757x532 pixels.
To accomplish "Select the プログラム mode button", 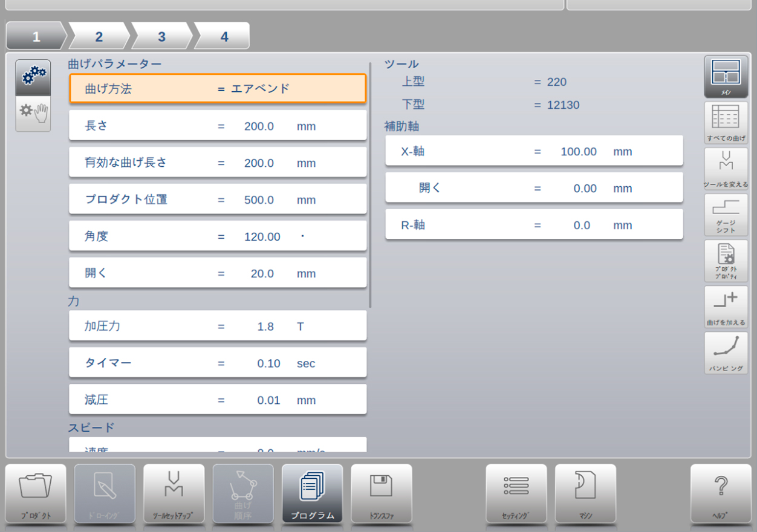I will click(x=312, y=493).
